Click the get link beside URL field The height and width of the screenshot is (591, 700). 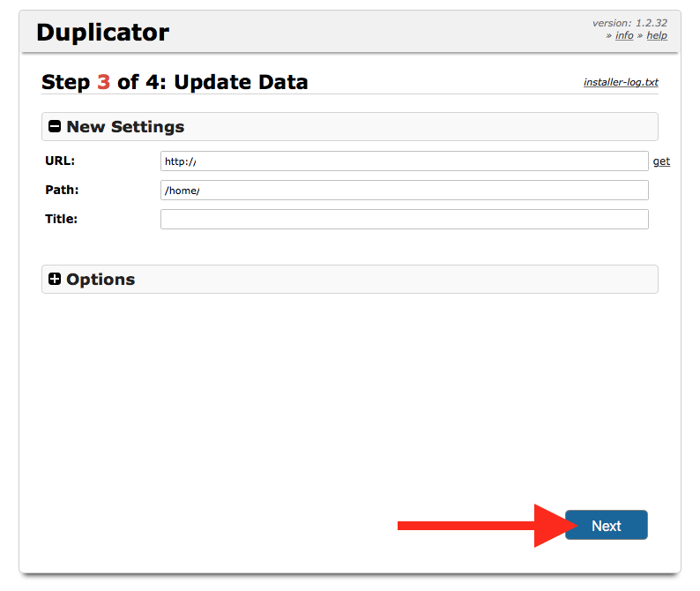point(661,161)
